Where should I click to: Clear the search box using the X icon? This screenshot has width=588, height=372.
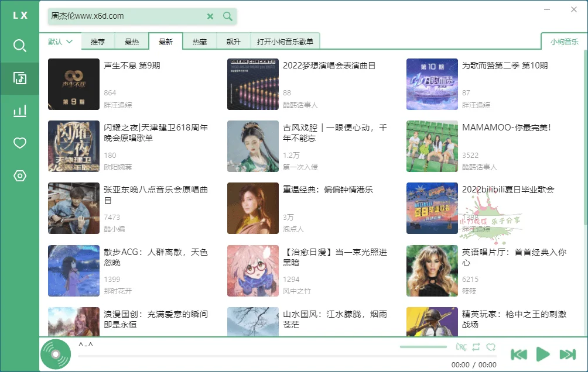tap(210, 17)
